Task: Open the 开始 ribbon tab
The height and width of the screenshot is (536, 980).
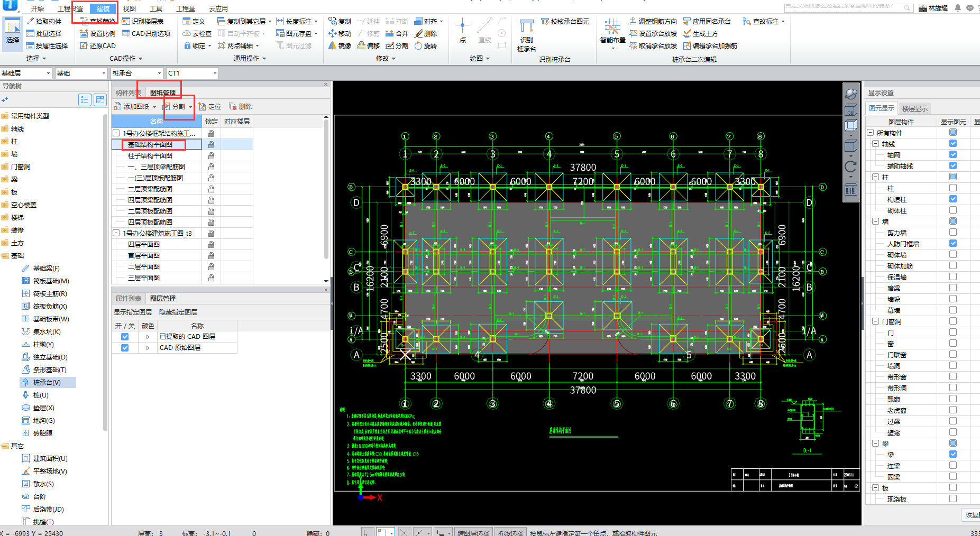Action: (38, 8)
